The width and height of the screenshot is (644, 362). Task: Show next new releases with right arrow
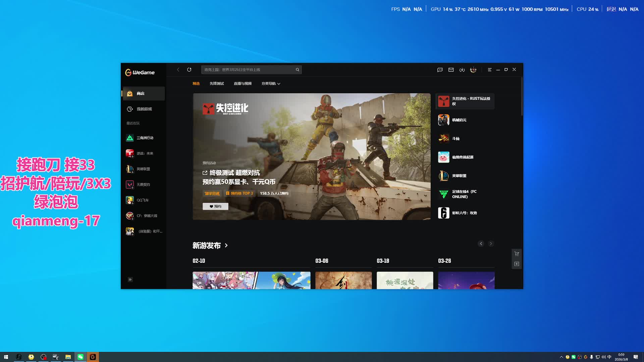[491, 244]
